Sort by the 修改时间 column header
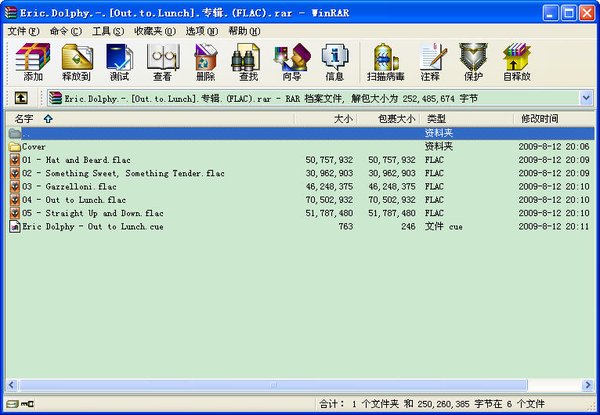600x415 pixels. 554,119
